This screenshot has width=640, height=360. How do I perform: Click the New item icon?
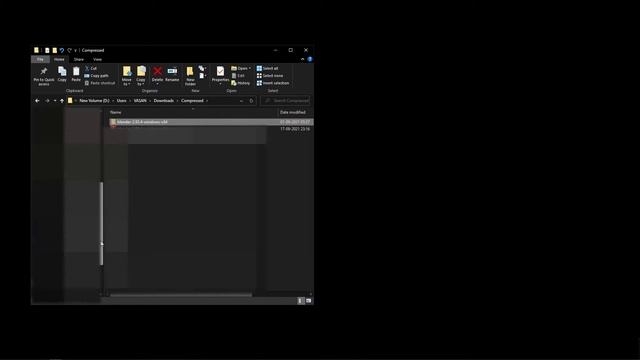point(202,68)
